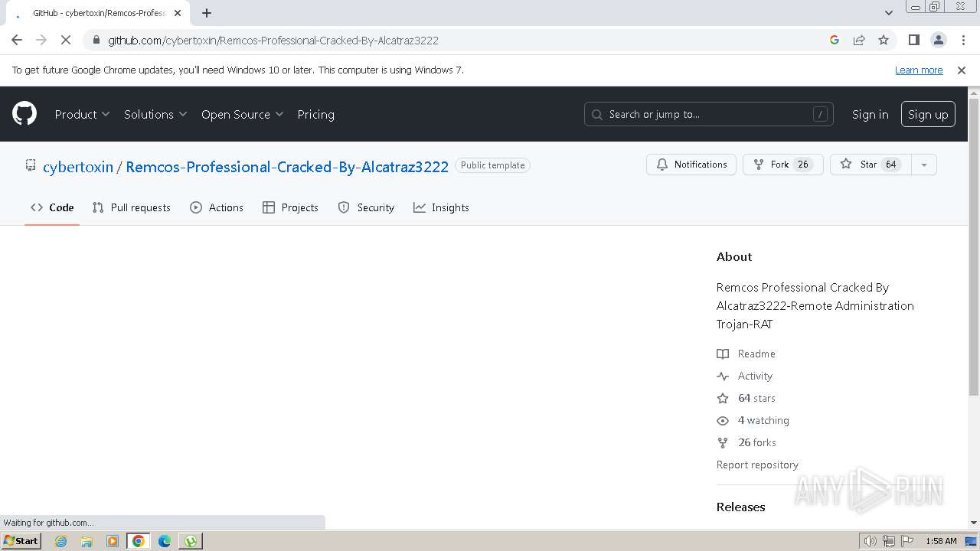980x551 pixels.
Task: Close the GitHub browser tab
Action: coord(177,13)
